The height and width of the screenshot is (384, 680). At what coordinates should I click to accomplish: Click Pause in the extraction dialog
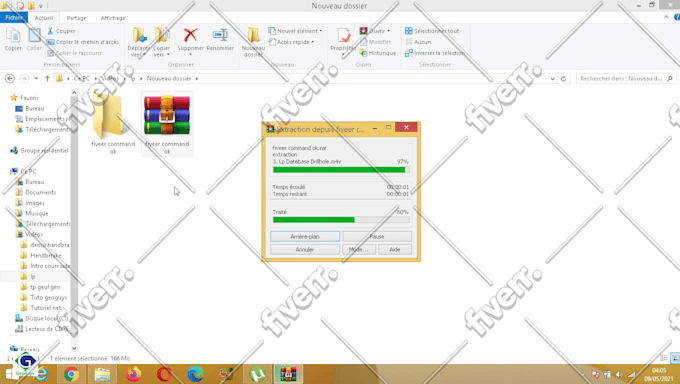377,236
